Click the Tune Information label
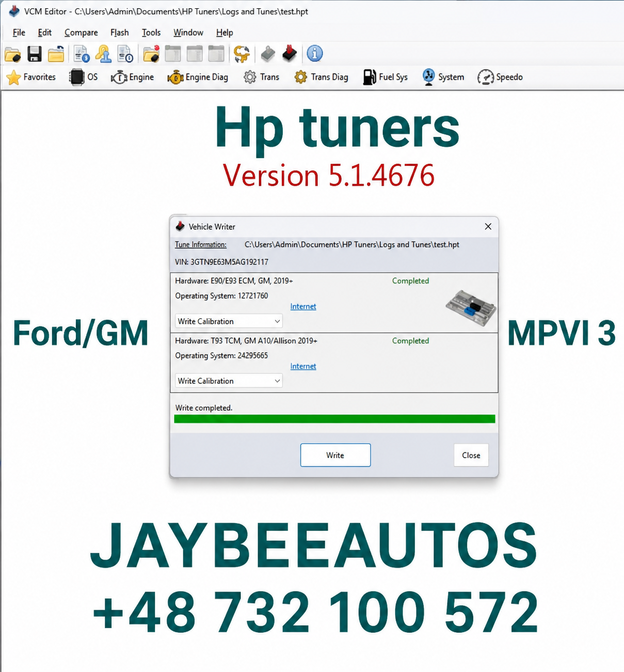 (201, 244)
